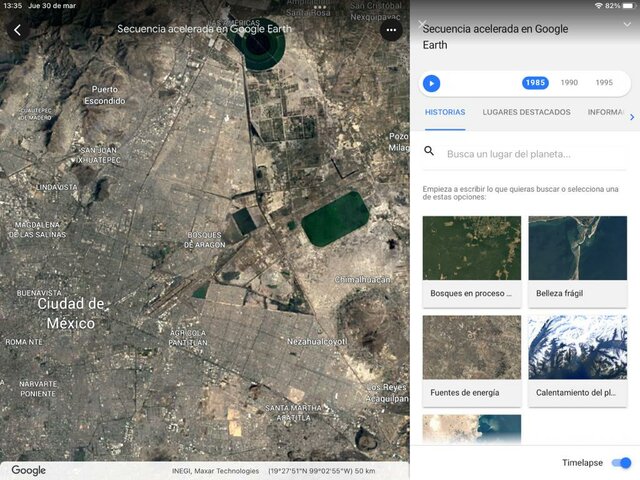Click 'BUENAVISTA' map label

click(x=39, y=293)
